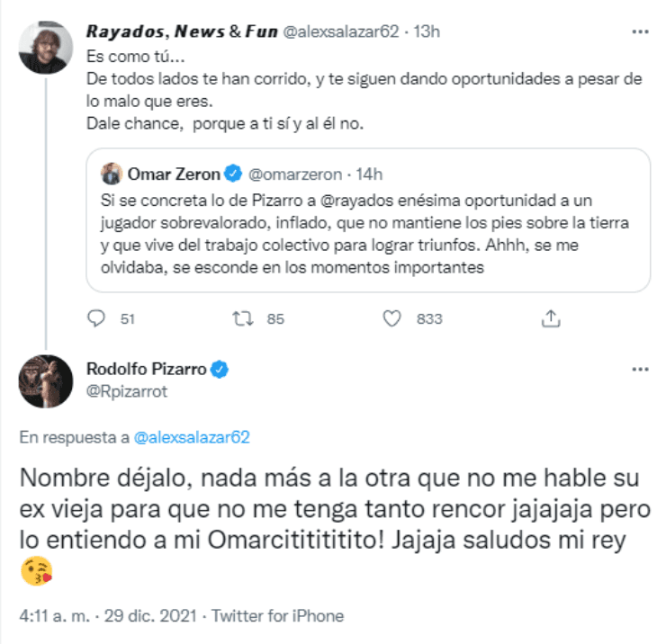Click Rodolfo Pizarro's verified badge
The height and width of the screenshot is (644, 666).
coord(219,369)
